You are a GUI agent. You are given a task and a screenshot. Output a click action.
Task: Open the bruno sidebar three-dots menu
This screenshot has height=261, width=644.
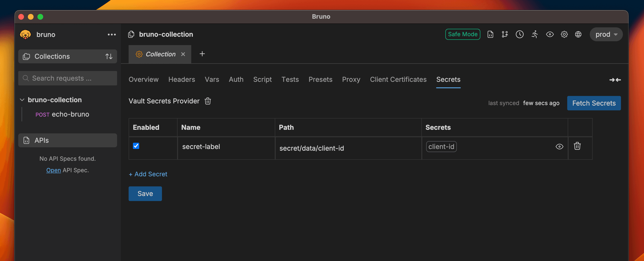coord(112,35)
